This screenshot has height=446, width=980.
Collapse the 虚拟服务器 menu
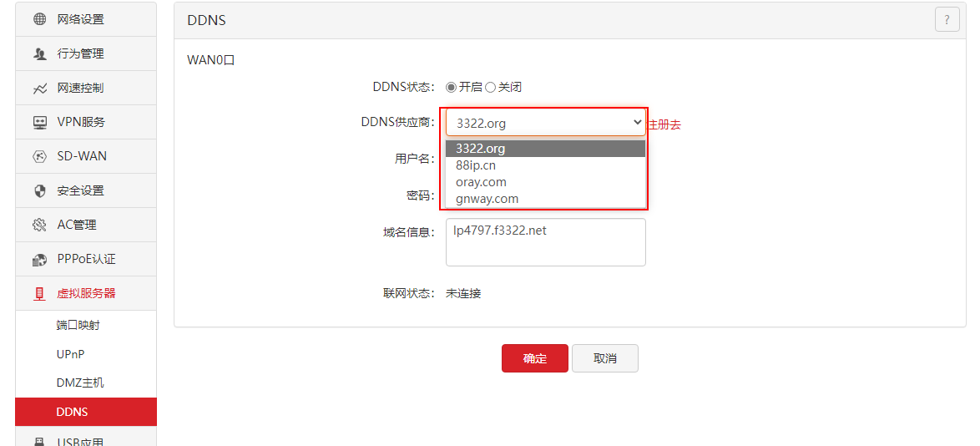(86, 293)
